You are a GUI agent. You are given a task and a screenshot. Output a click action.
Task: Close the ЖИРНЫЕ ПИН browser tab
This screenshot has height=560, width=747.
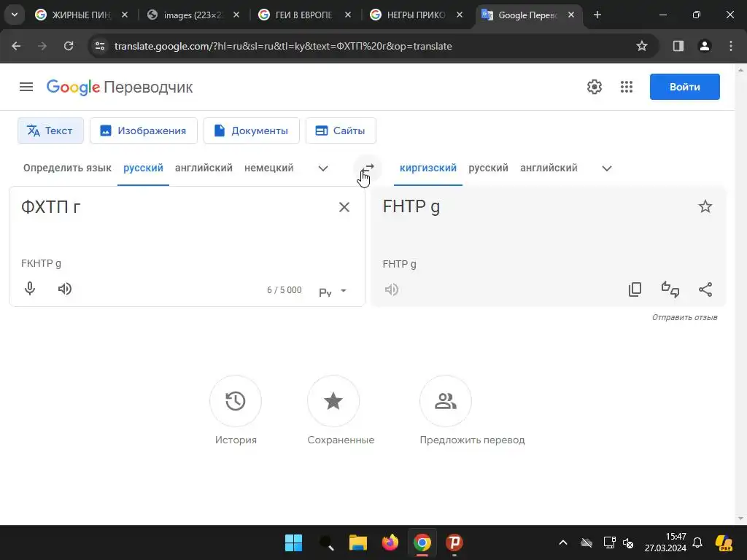[124, 15]
